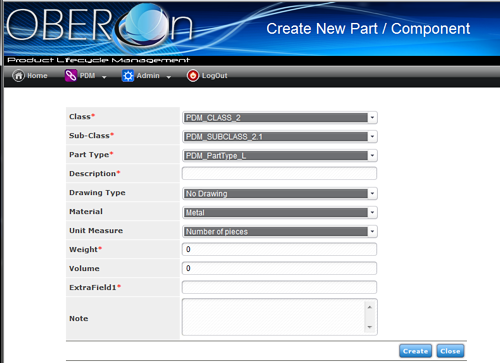This screenshot has height=363, width=500.
Task: Click the Description input field
Action: pos(279,173)
